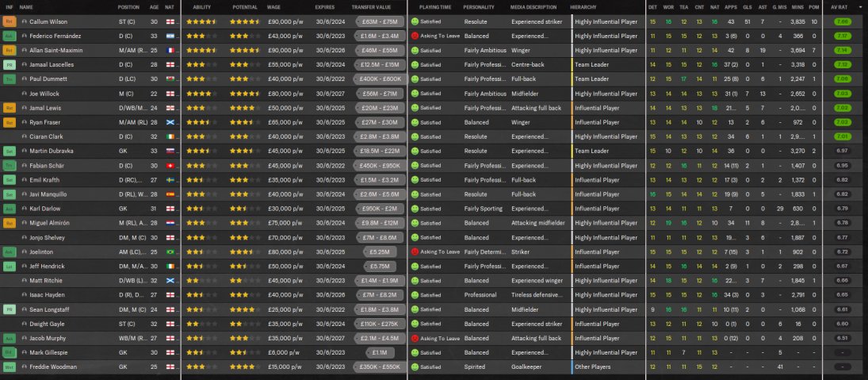Open Ciaran Clark's player name
The image size is (868, 380).
tap(47, 136)
